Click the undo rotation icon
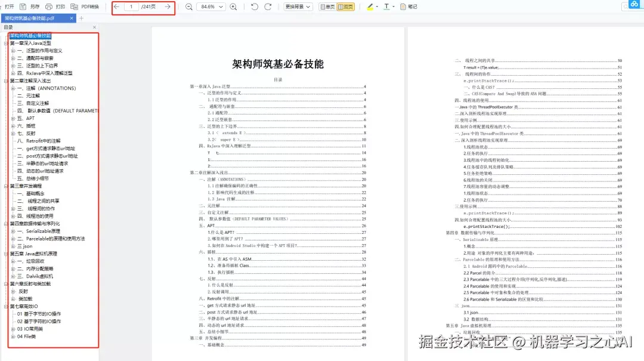The width and height of the screenshot is (644, 361). (x=255, y=7)
